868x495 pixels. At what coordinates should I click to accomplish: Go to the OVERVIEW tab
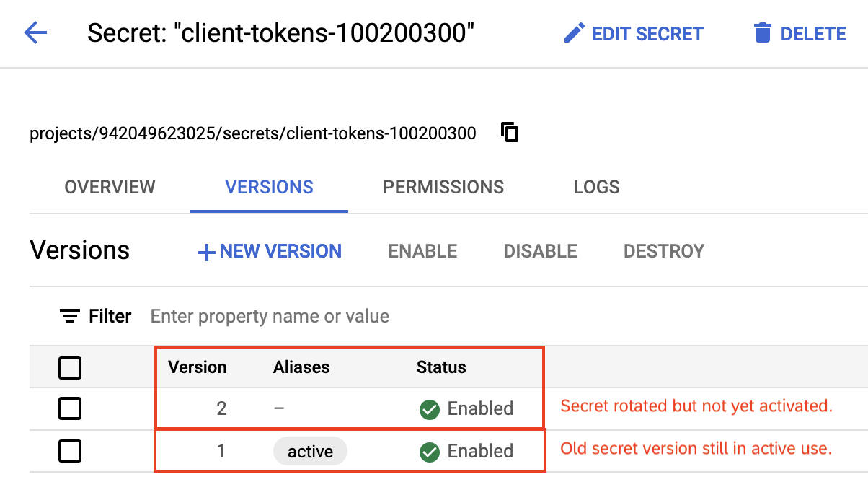[110, 187]
